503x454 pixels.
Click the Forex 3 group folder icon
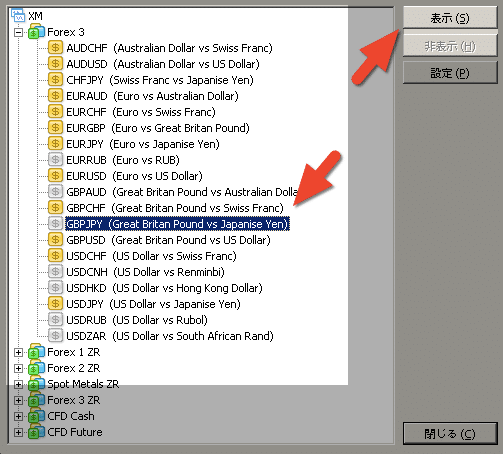pyautogui.click(x=36, y=32)
